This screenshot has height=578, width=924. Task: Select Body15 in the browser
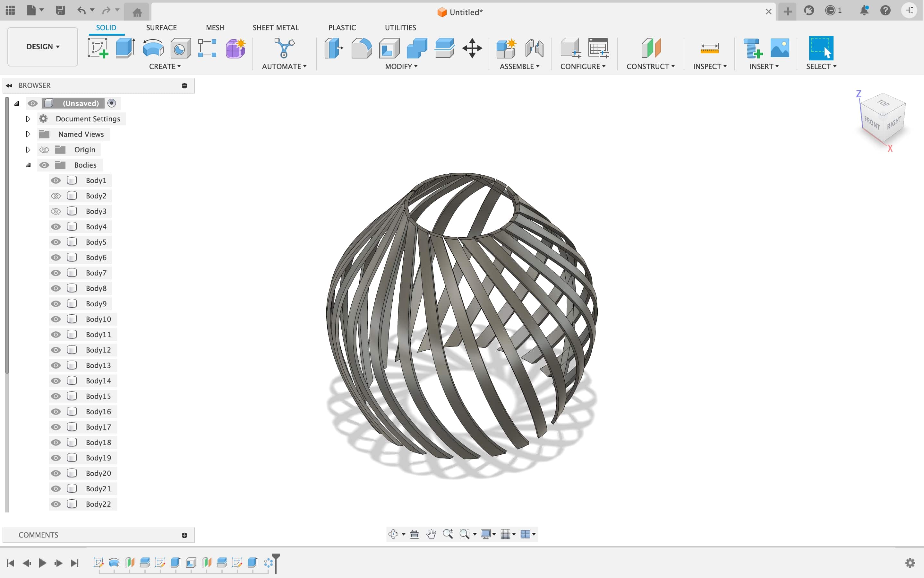coord(98,397)
